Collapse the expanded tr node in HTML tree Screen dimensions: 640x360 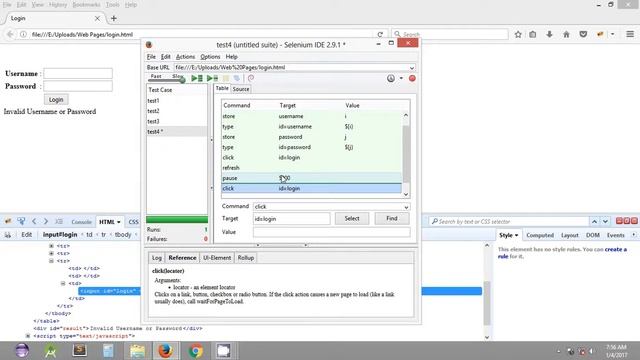coord(51,261)
